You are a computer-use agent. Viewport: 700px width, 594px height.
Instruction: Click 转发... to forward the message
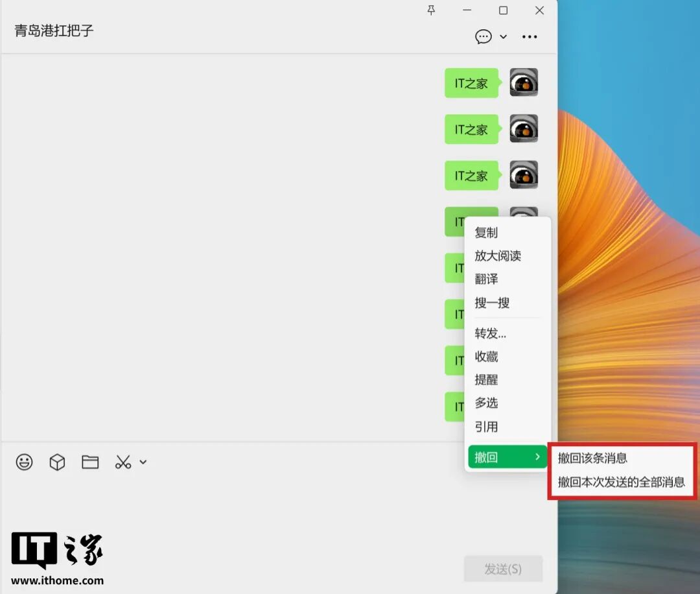tap(491, 334)
